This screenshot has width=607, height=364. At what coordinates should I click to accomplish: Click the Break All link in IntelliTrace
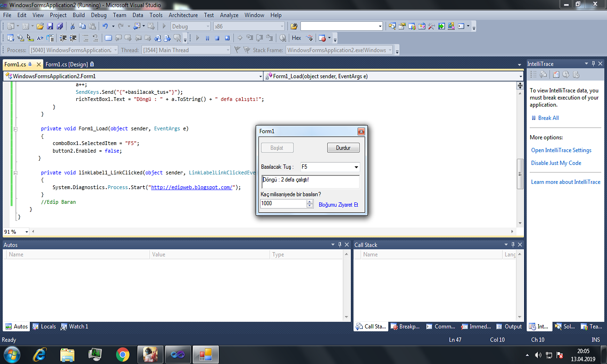pyautogui.click(x=548, y=118)
